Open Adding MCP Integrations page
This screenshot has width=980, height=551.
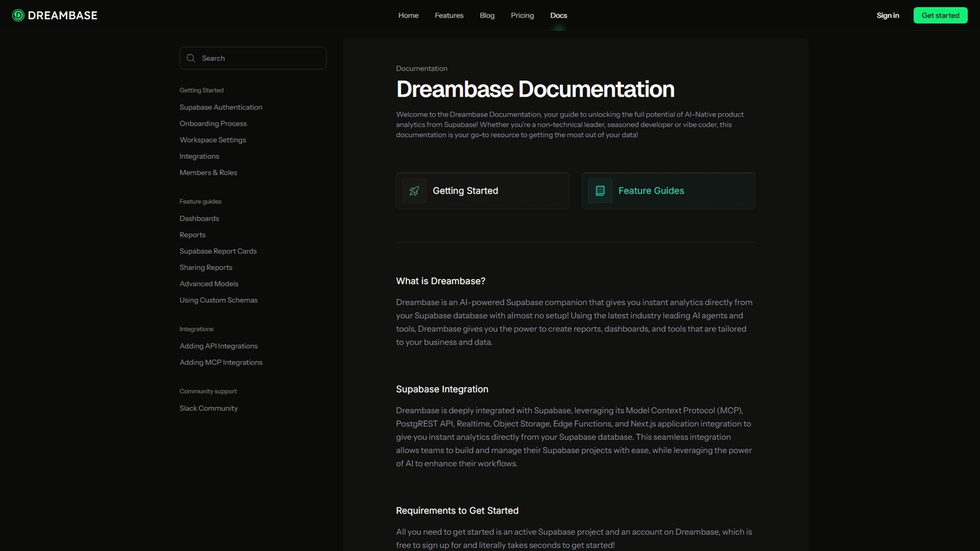click(x=221, y=363)
